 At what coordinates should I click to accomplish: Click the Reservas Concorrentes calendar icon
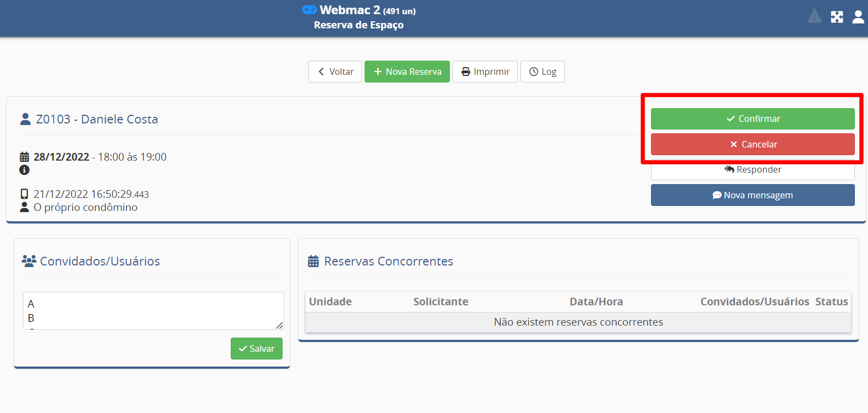(x=313, y=262)
